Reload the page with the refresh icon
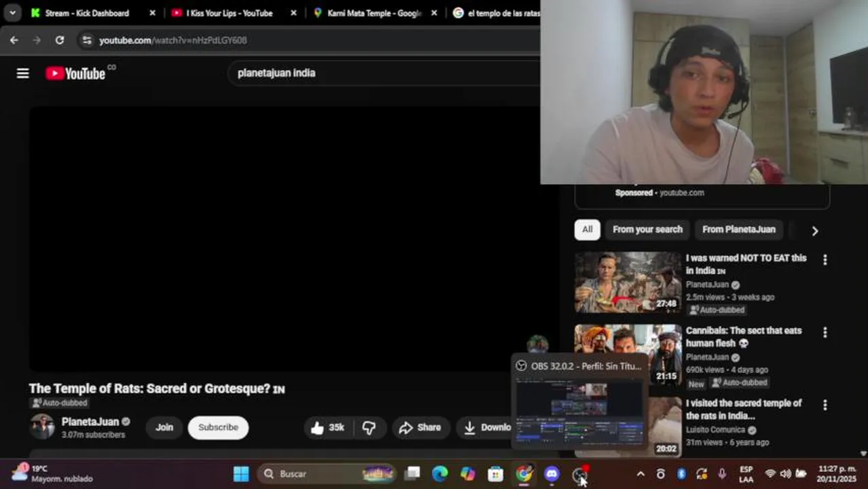This screenshot has height=489, width=868. pyautogui.click(x=60, y=40)
